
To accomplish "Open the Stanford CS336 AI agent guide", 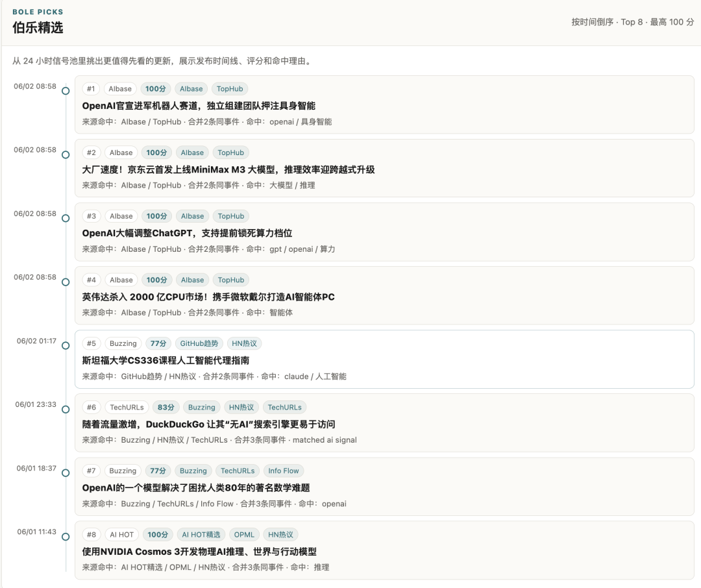I will 166,360.
